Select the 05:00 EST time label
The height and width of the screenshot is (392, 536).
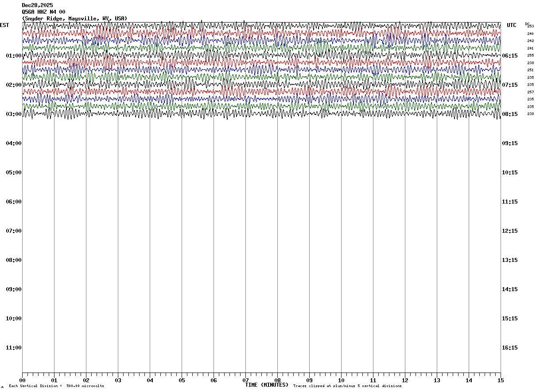(x=14, y=173)
